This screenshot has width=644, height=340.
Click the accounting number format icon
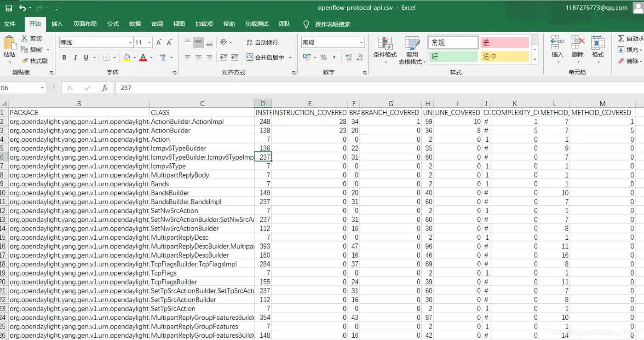coord(307,58)
